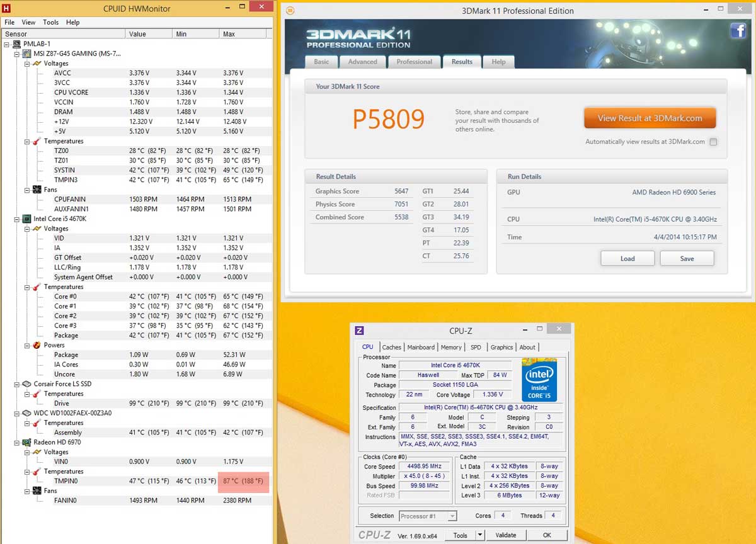Image resolution: width=756 pixels, height=544 pixels.
Task: Click View Result at 3DMark.com button
Action: click(x=650, y=118)
